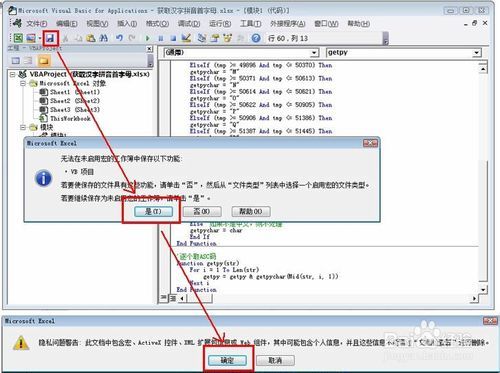Click the Reset stop icon

pos(173,38)
